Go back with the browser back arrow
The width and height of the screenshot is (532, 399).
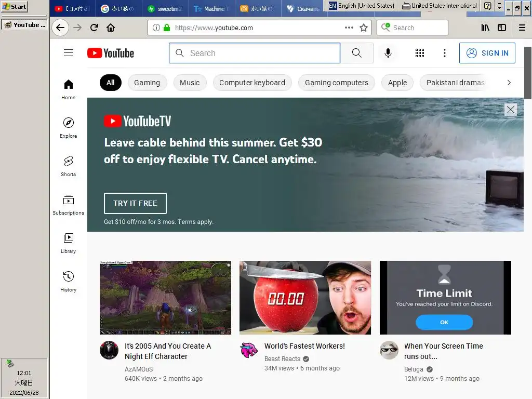pos(60,28)
